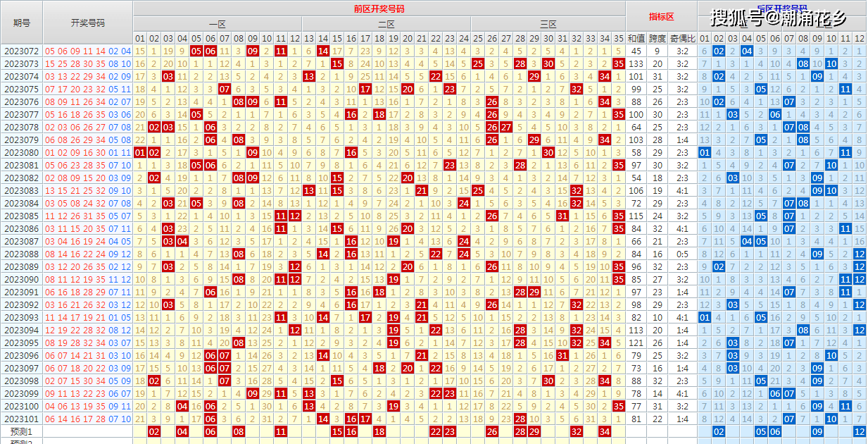
Task: Select period number 2023080
Action: [22, 152]
